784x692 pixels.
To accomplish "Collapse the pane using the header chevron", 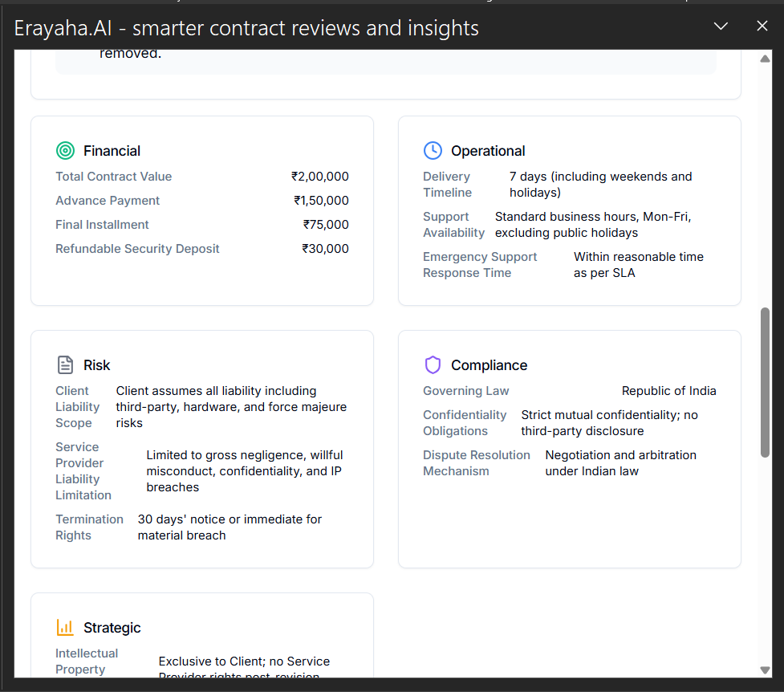I will 721,26.
